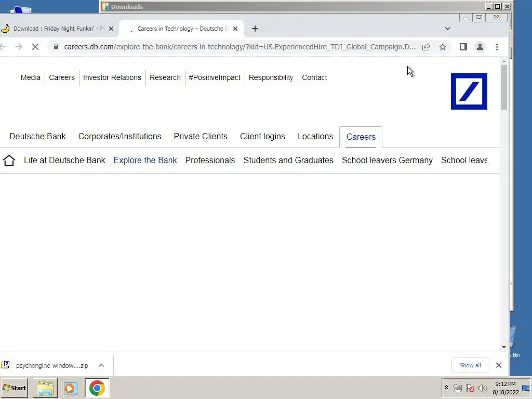532x399 pixels.
Task: Select the highlighted Careers main tab
Action: click(x=361, y=137)
